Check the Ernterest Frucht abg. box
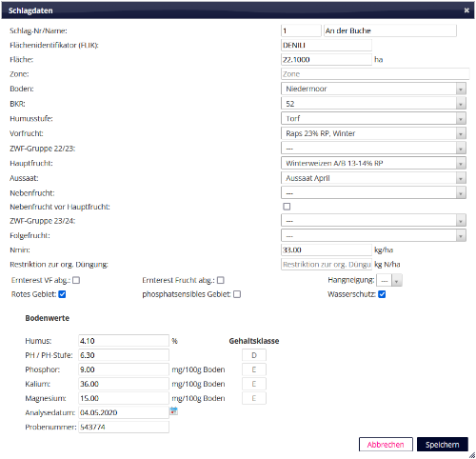476x459 pixels. tap(221, 280)
